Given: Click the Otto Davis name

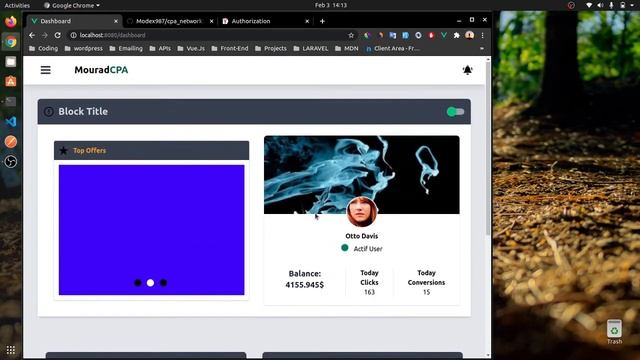Looking at the screenshot, I should pyautogui.click(x=362, y=236).
